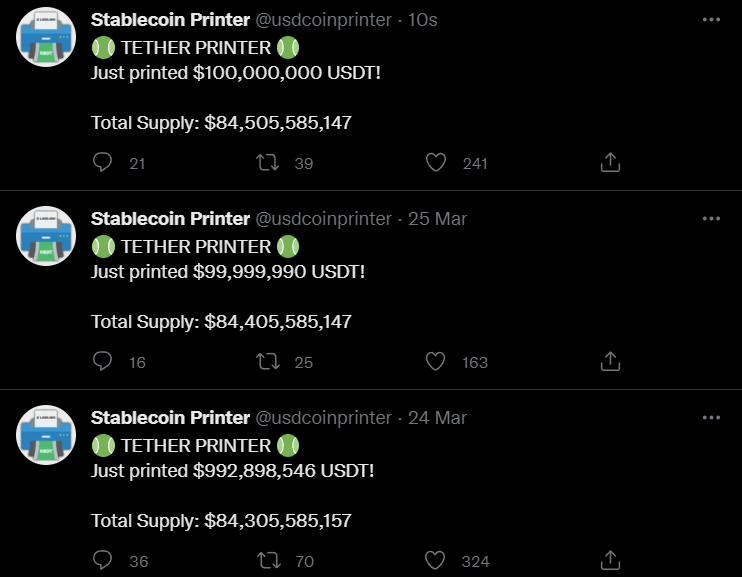Open more options on the 25 Mar tweet

pos(711,219)
